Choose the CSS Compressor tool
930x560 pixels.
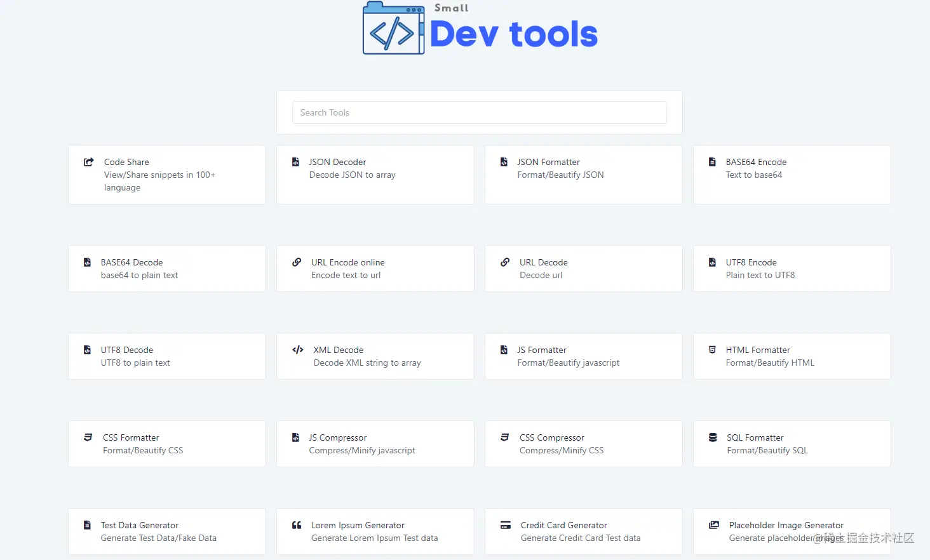[x=583, y=444]
